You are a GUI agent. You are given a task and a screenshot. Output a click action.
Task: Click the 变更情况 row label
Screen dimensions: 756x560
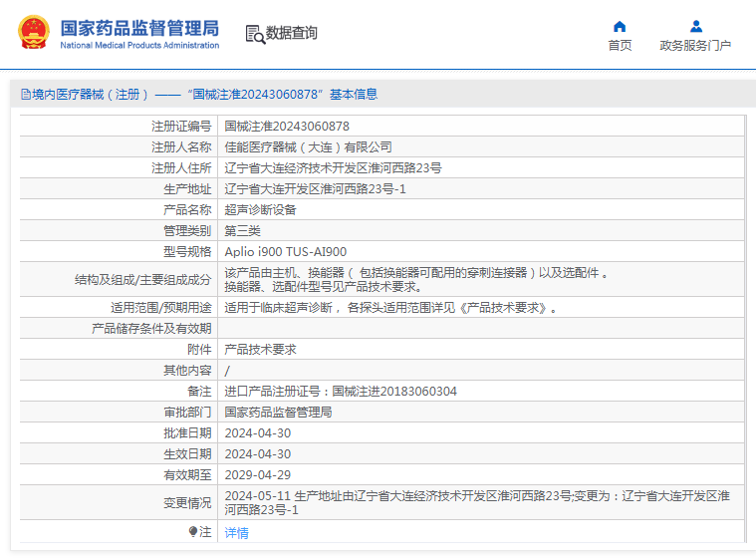(187, 503)
